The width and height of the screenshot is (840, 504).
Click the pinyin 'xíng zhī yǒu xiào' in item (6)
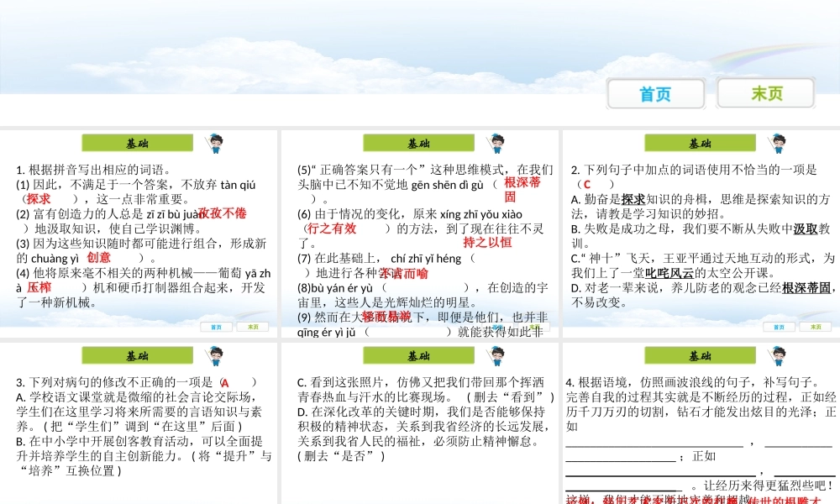click(481, 214)
